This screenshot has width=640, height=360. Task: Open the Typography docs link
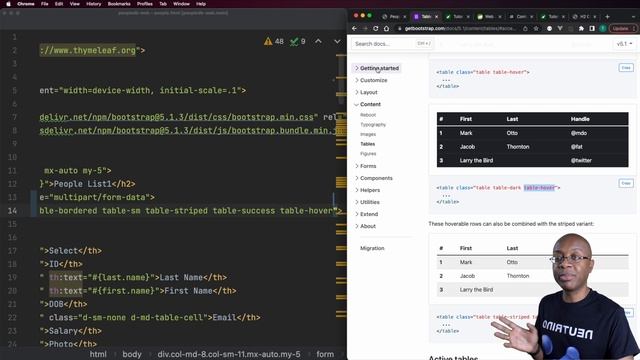pos(373,125)
